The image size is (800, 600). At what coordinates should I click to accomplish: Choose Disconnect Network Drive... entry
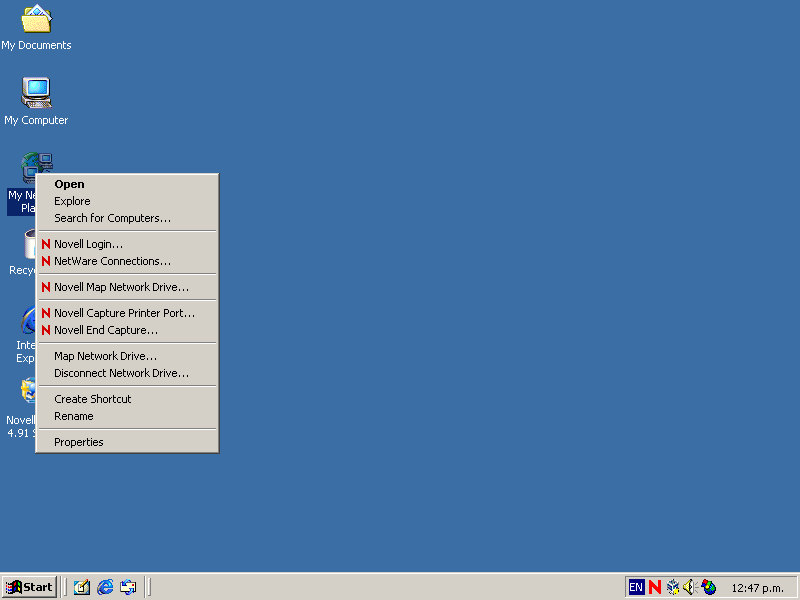coord(128,373)
